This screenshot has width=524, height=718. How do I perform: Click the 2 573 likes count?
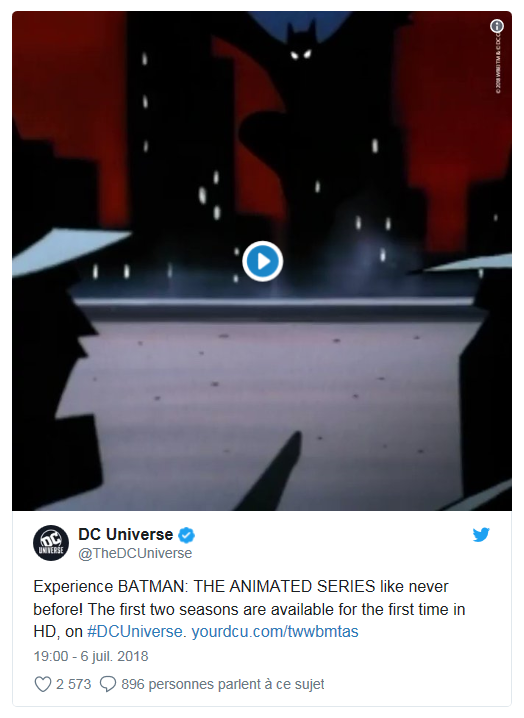click(x=73, y=684)
